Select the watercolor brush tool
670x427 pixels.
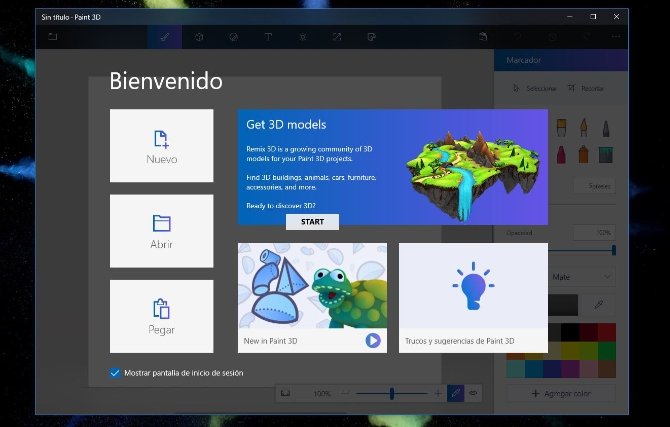pyautogui.click(x=584, y=127)
